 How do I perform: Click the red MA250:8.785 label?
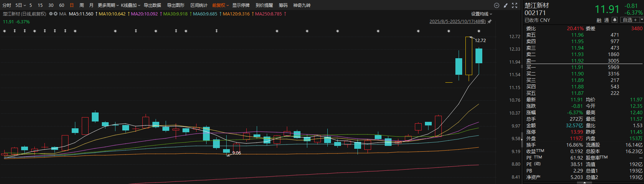(x=269, y=14)
